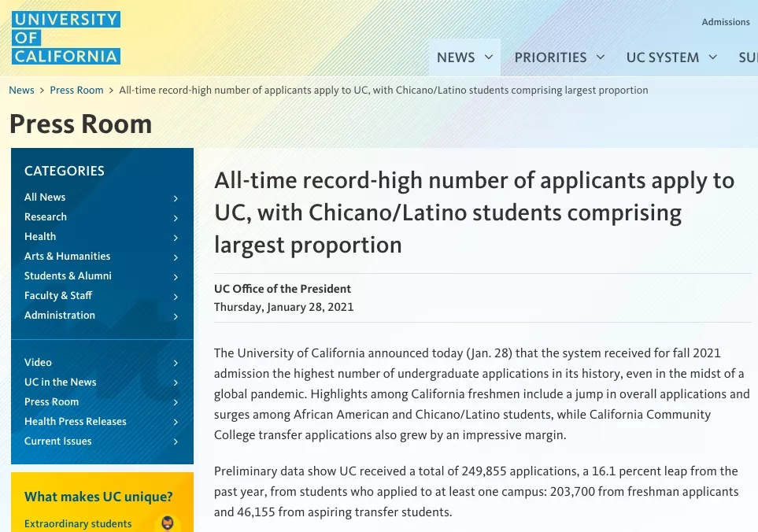Click the UC Office of the President byline
758x532 pixels.
coord(283,289)
